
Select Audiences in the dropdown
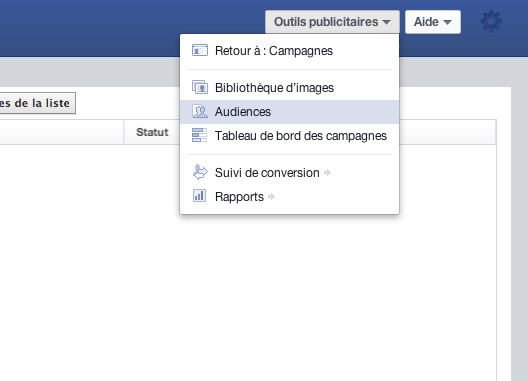pyautogui.click(x=290, y=112)
